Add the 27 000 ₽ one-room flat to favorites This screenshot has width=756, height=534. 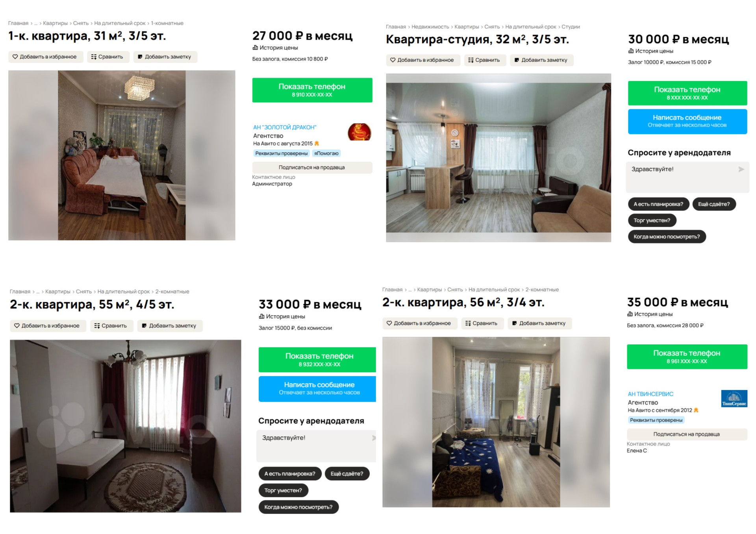click(x=45, y=57)
